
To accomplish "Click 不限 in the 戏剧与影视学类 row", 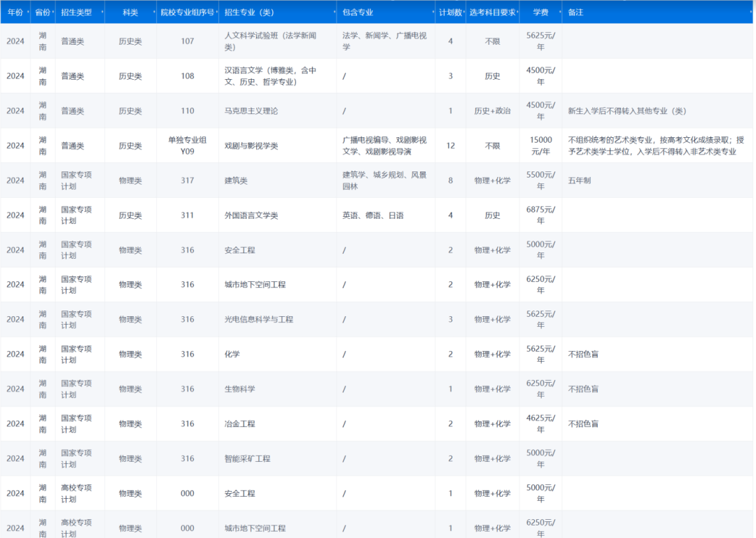I will [492, 146].
